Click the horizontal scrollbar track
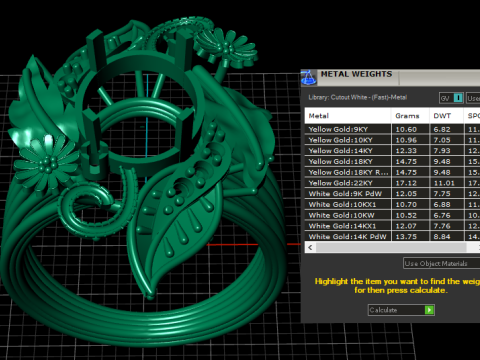The image size is (480, 360). [391, 247]
